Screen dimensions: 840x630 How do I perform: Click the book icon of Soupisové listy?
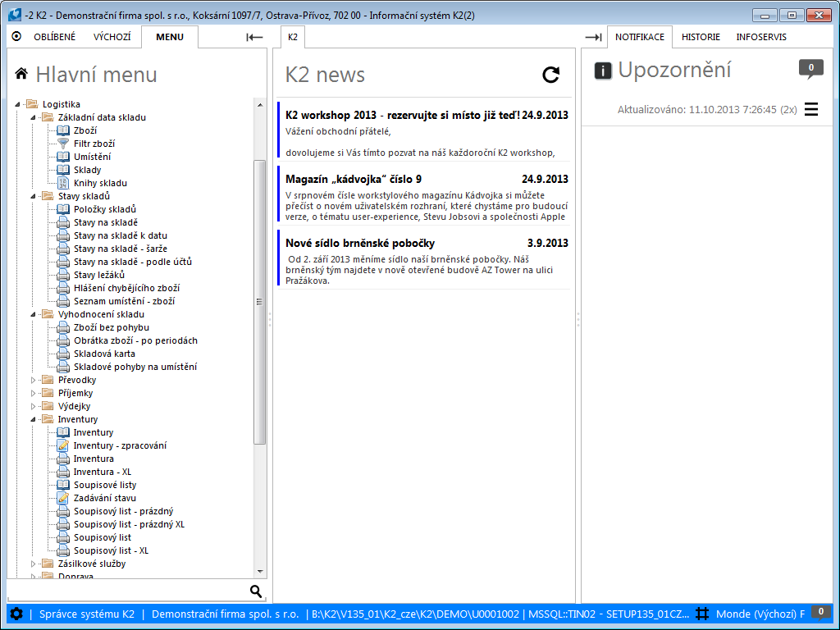click(63, 485)
